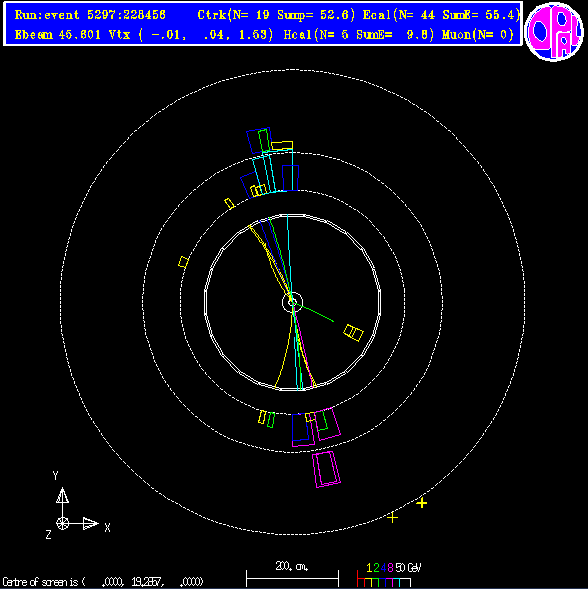Image resolution: width=588 pixels, height=589 pixels.
Task: Select the large magenta calorimeter block at bottom
Action: pyautogui.click(x=326, y=469)
